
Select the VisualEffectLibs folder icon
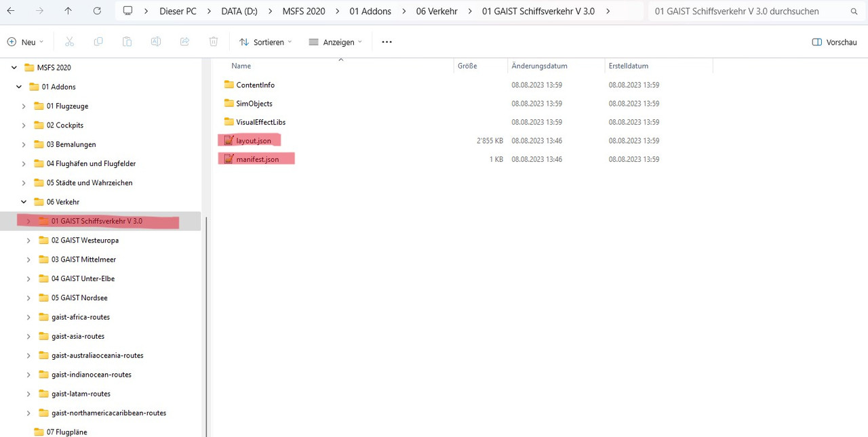229,122
